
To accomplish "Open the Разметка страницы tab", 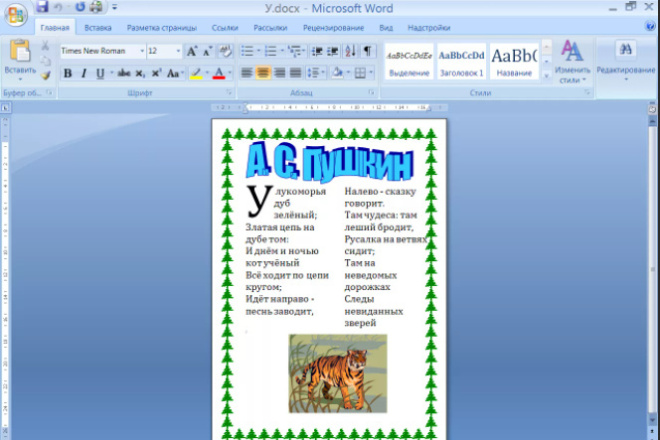I will pyautogui.click(x=162, y=28).
